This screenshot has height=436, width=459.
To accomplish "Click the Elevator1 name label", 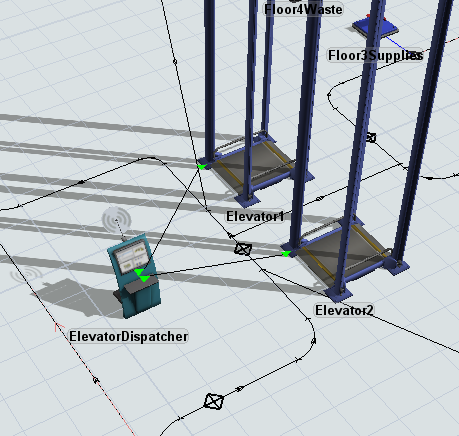I will pyautogui.click(x=255, y=216).
